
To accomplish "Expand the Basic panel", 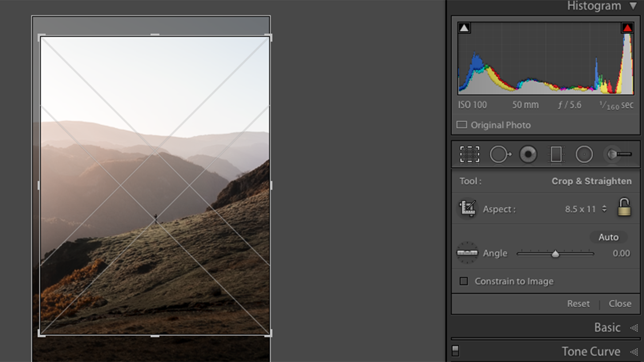I will click(633, 328).
